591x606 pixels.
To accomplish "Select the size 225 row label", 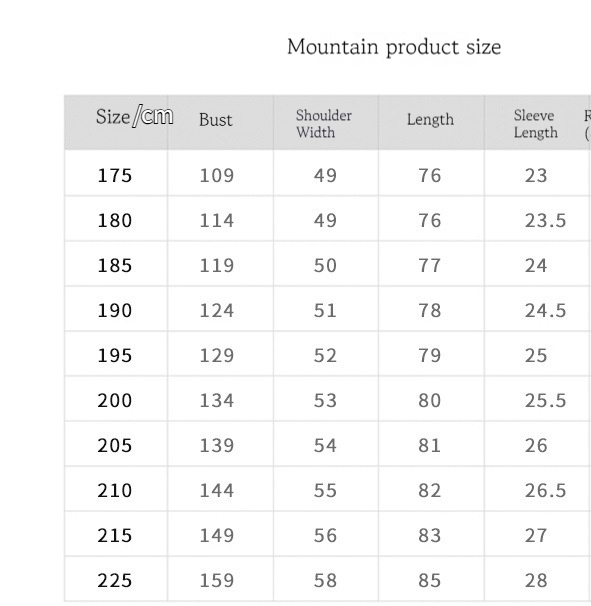I will pos(115,580).
